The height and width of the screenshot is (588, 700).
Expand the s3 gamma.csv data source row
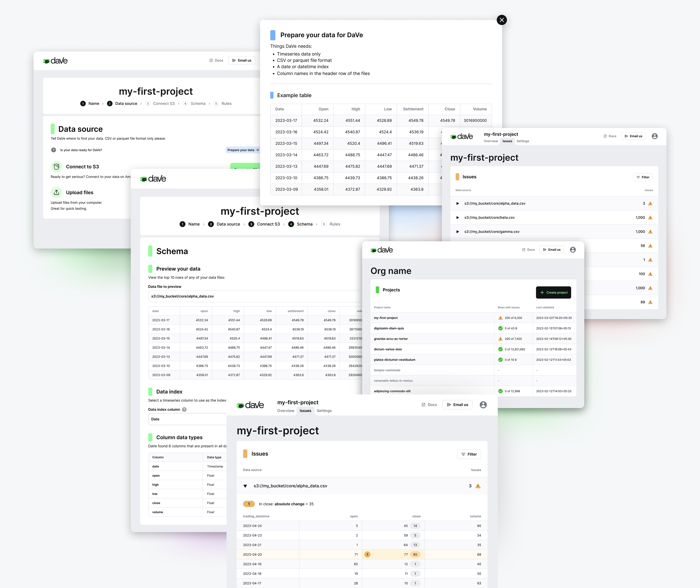coord(458,231)
